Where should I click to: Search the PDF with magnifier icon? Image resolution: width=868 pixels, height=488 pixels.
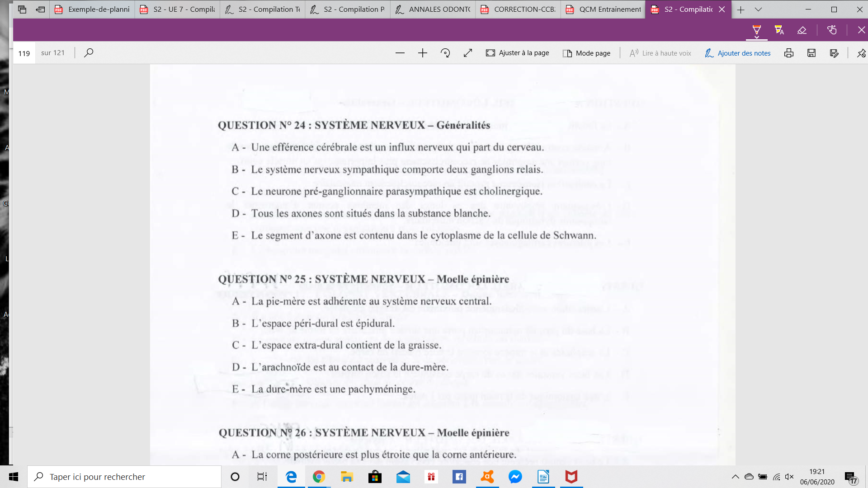coord(89,53)
